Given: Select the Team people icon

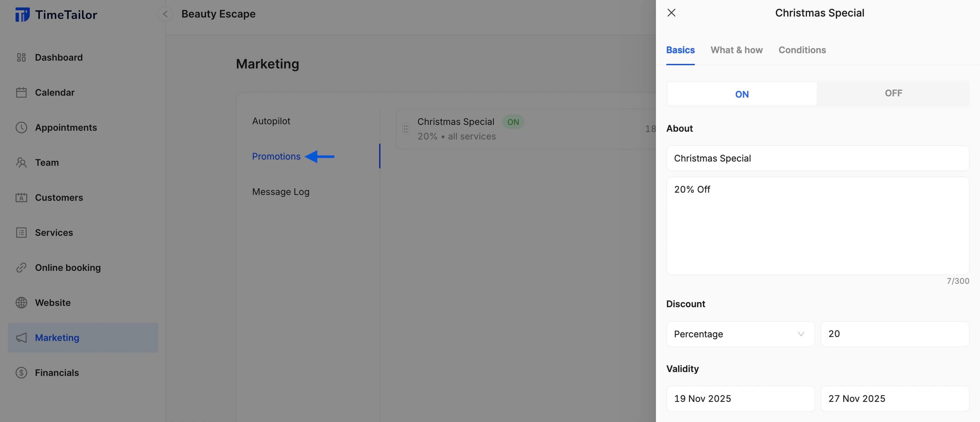Looking at the screenshot, I should pos(21,163).
